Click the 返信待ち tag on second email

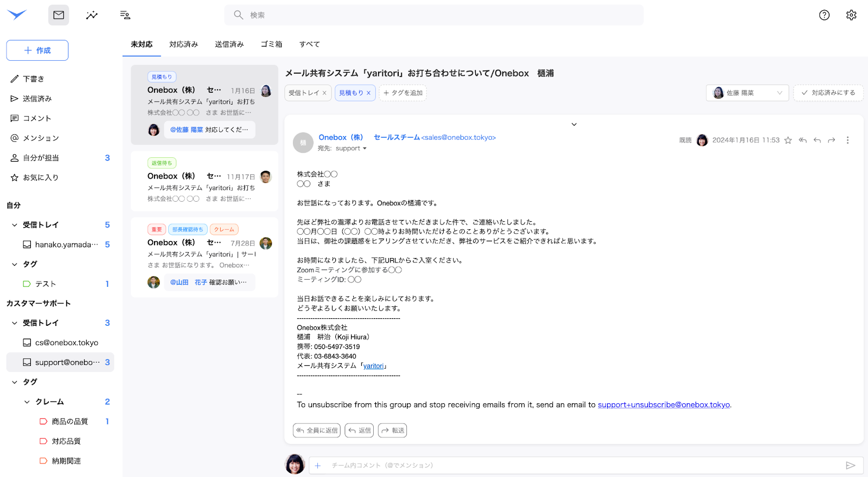click(x=162, y=163)
